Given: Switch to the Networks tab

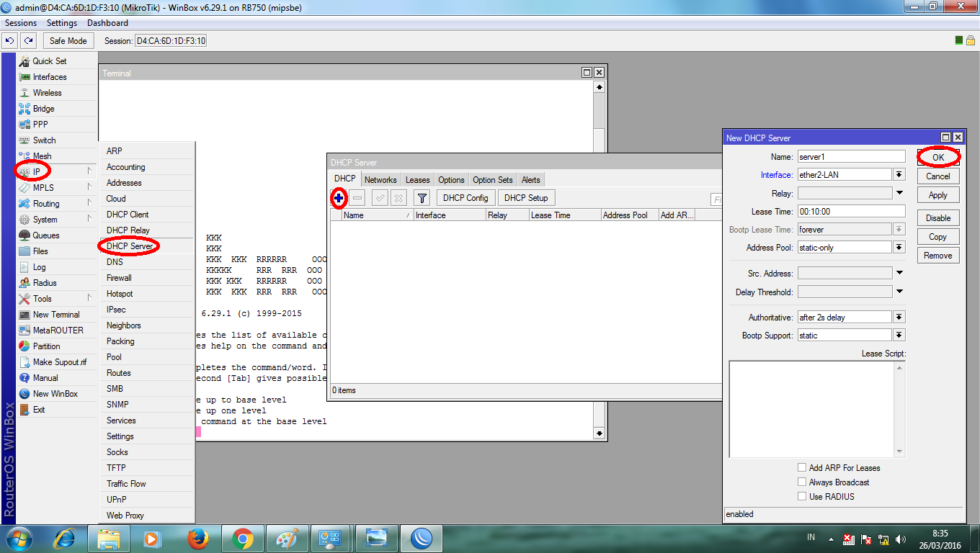Looking at the screenshot, I should pos(380,179).
